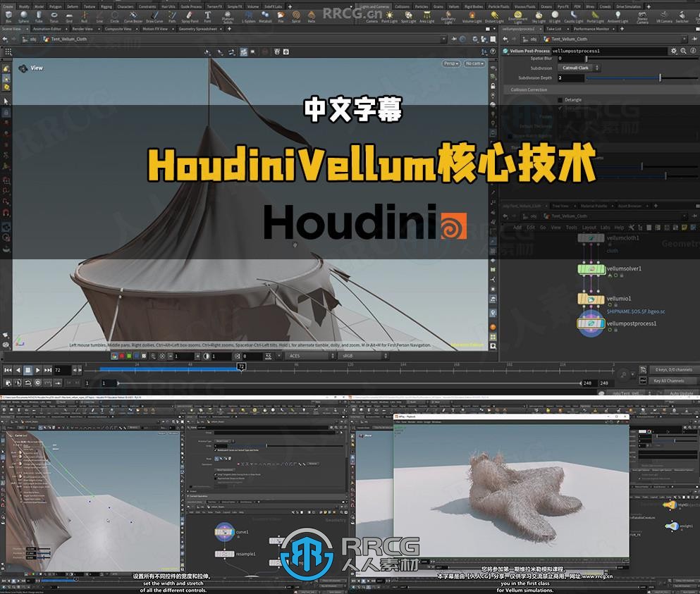Add an Area Light from shelf
The width and height of the screenshot is (700, 594).
(x=426, y=17)
